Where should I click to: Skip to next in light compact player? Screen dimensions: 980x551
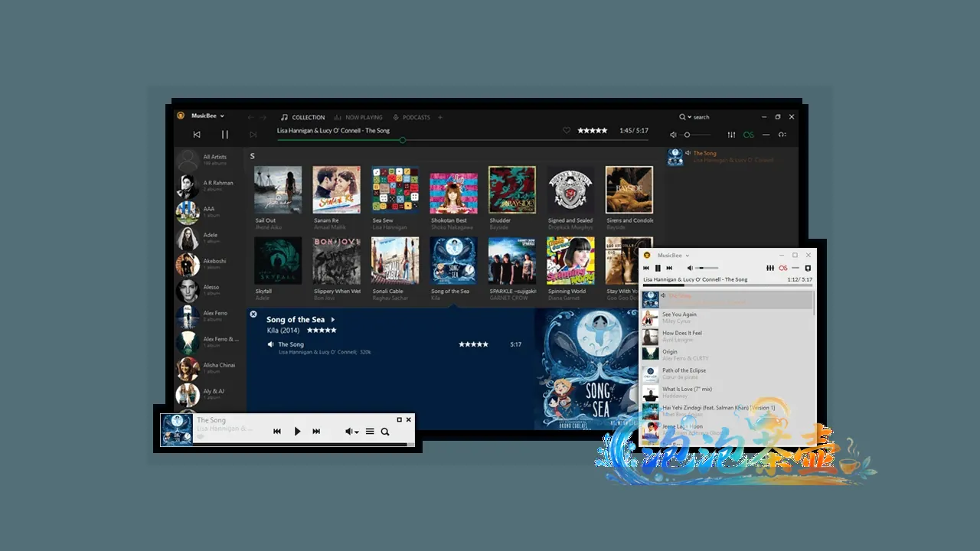coord(669,268)
